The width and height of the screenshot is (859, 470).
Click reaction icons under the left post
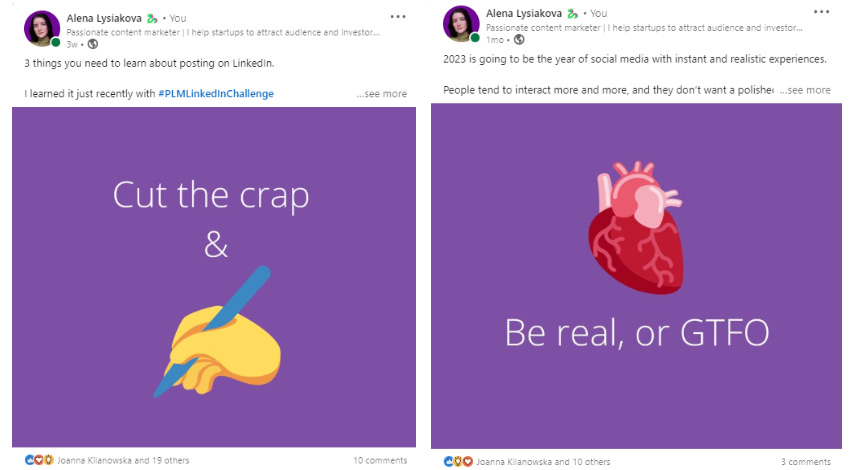(x=39, y=460)
